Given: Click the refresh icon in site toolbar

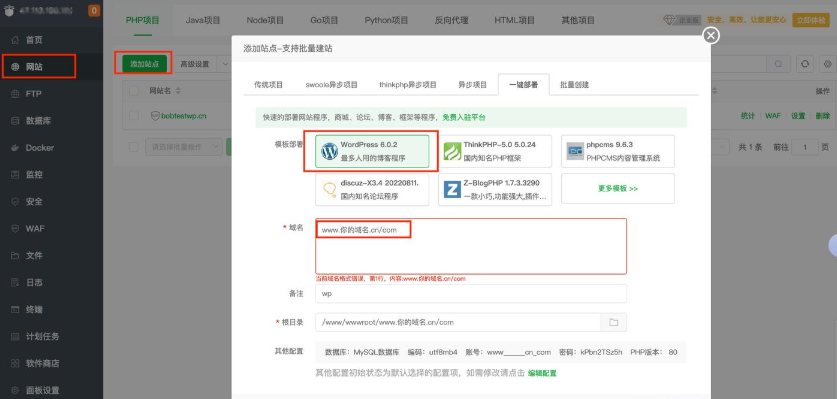Looking at the screenshot, I should pyautogui.click(x=805, y=64).
